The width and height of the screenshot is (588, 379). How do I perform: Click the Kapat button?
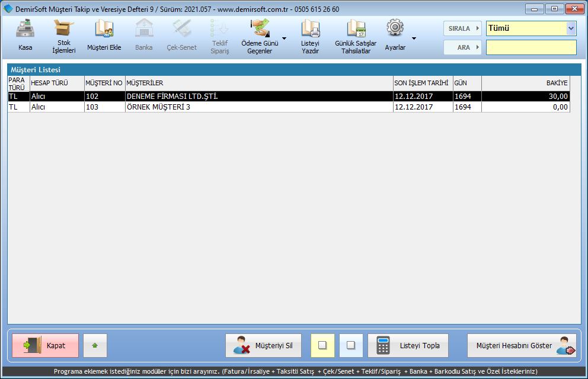[x=46, y=345]
